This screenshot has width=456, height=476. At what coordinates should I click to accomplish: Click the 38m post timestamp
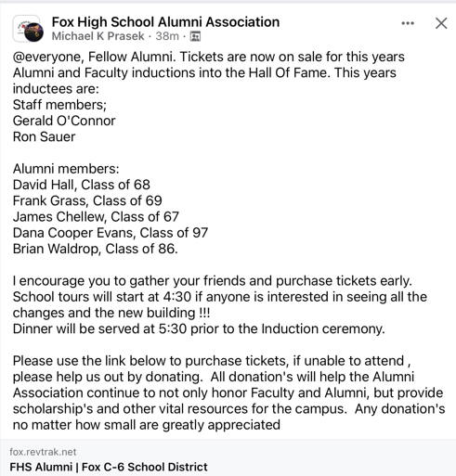[x=167, y=36]
